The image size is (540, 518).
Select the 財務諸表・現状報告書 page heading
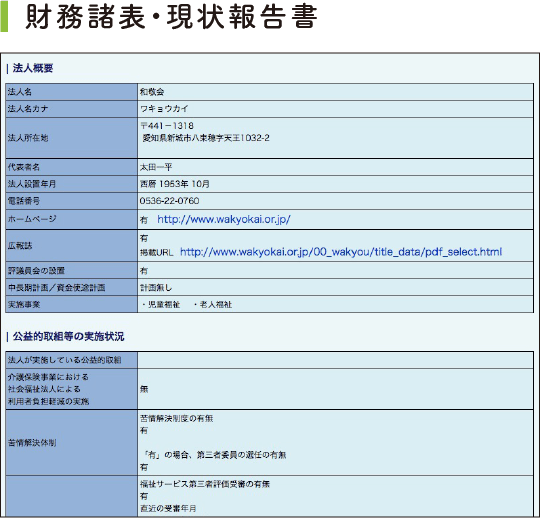pyautogui.click(x=171, y=17)
